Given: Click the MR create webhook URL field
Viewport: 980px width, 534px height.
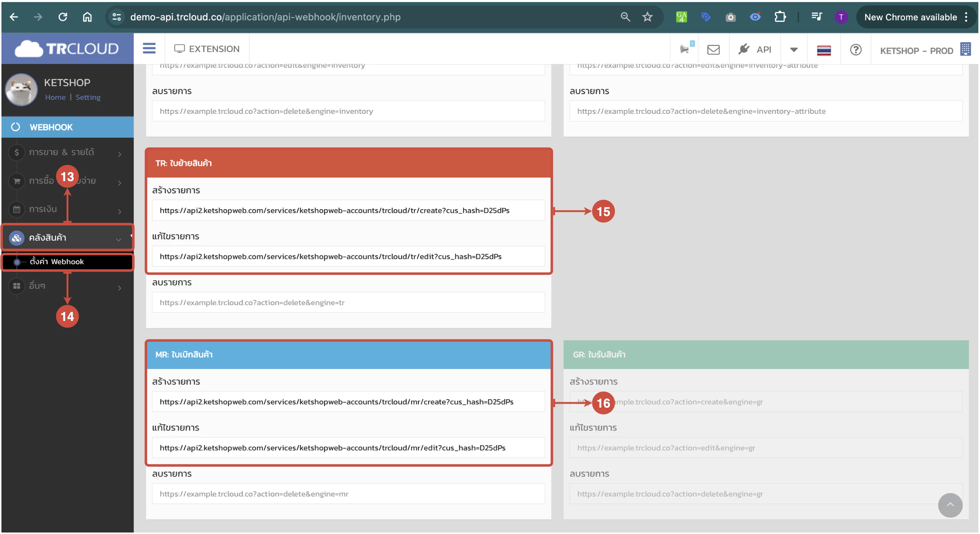Looking at the screenshot, I should point(348,402).
